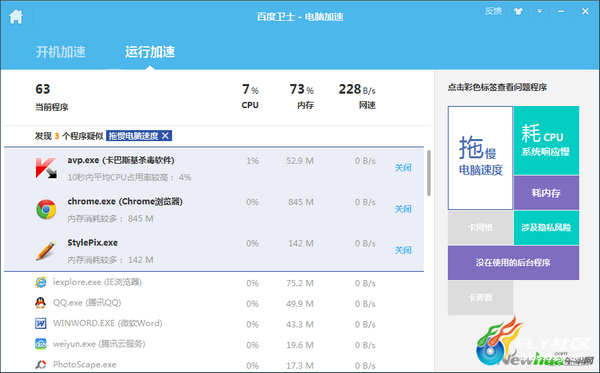Select the 耗CPU 系统响应慢 tile
The height and width of the screenshot is (373, 600).
[x=546, y=140]
